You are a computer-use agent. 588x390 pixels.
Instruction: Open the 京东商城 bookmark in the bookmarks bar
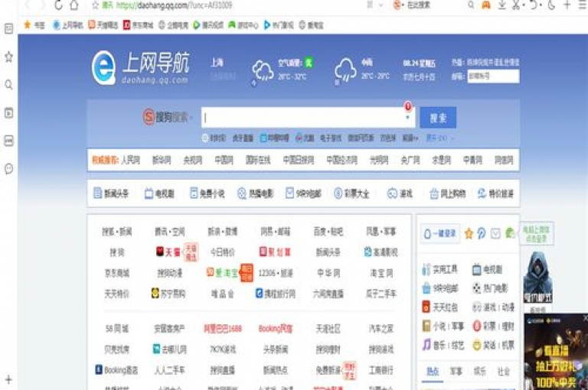[139, 25]
